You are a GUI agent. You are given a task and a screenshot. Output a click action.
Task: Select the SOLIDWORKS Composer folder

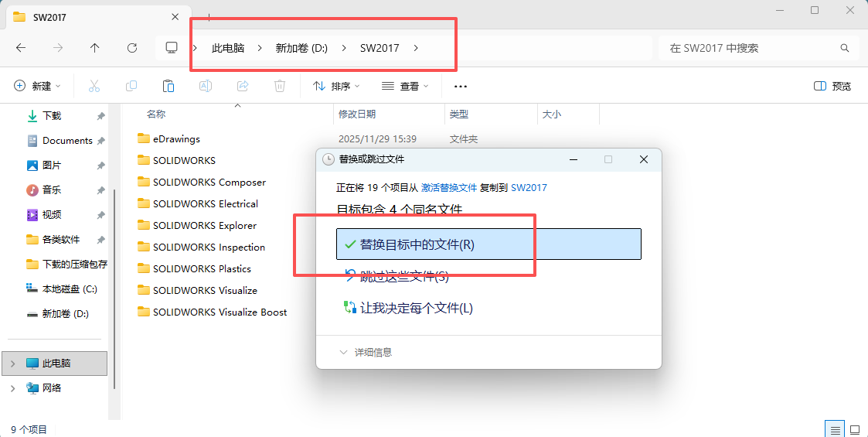(209, 183)
